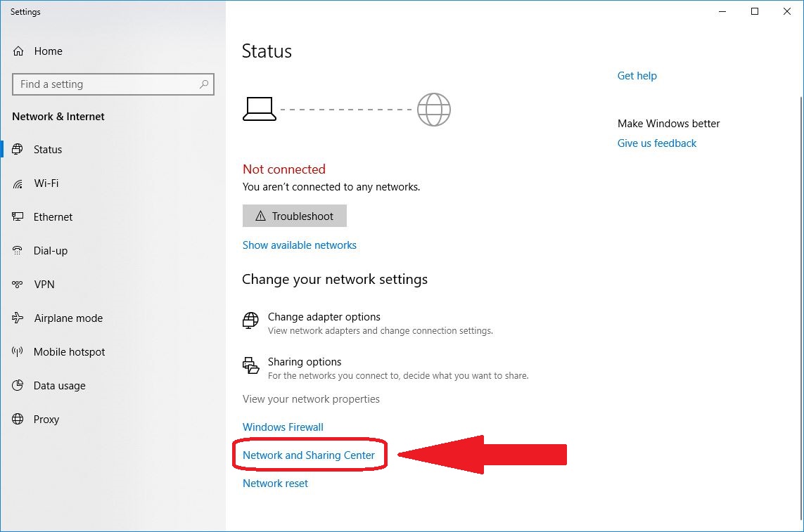Click the Change your network settings heading
Image resolution: width=804 pixels, height=532 pixels.
coord(335,279)
